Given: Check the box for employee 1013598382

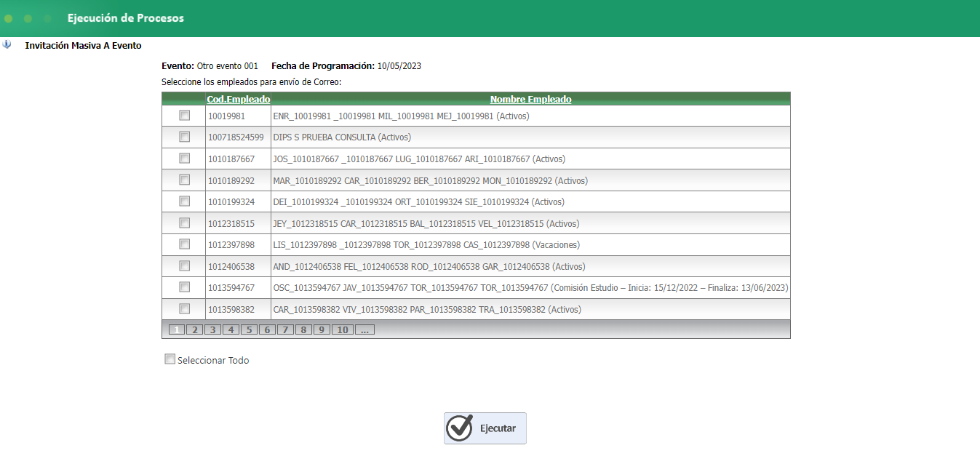Looking at the screenshot, I should (185, 308).
